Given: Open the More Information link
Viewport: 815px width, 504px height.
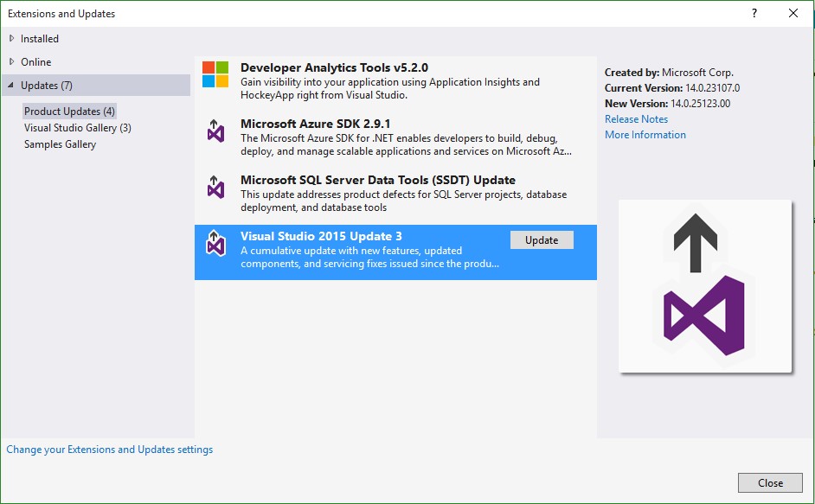Looking at the screenshot, I should click(645, 134).
